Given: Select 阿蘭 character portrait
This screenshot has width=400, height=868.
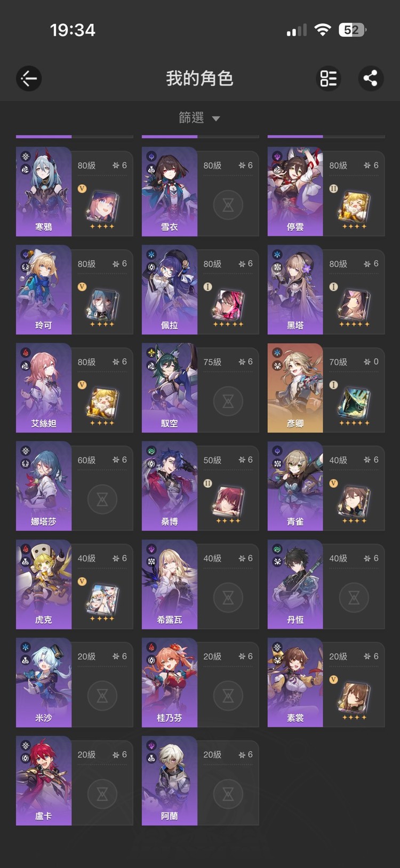Looking at the screenshot, I should pos(170,781).
